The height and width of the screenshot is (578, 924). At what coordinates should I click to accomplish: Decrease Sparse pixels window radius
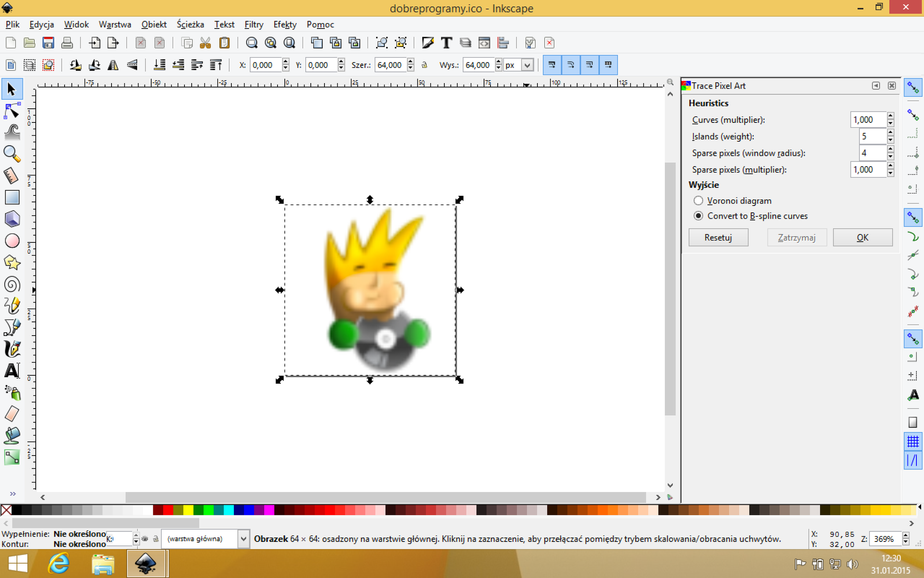(x=891, y=157)
